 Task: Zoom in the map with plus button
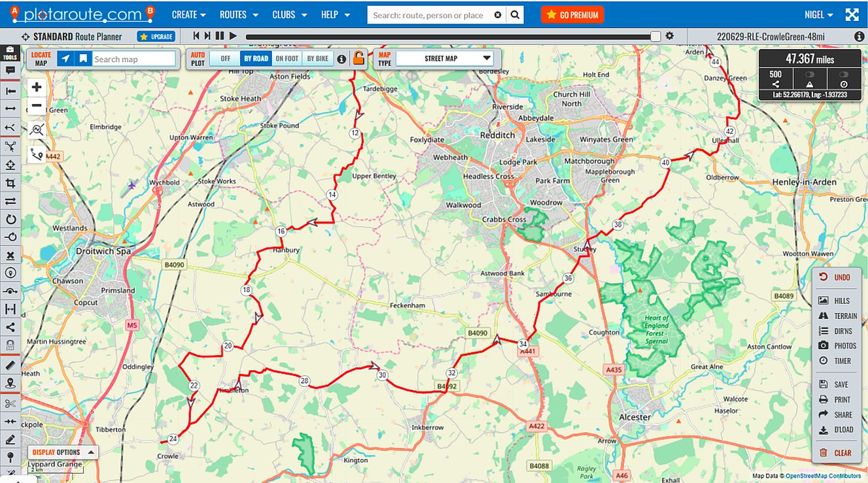(x=36, y=87)
